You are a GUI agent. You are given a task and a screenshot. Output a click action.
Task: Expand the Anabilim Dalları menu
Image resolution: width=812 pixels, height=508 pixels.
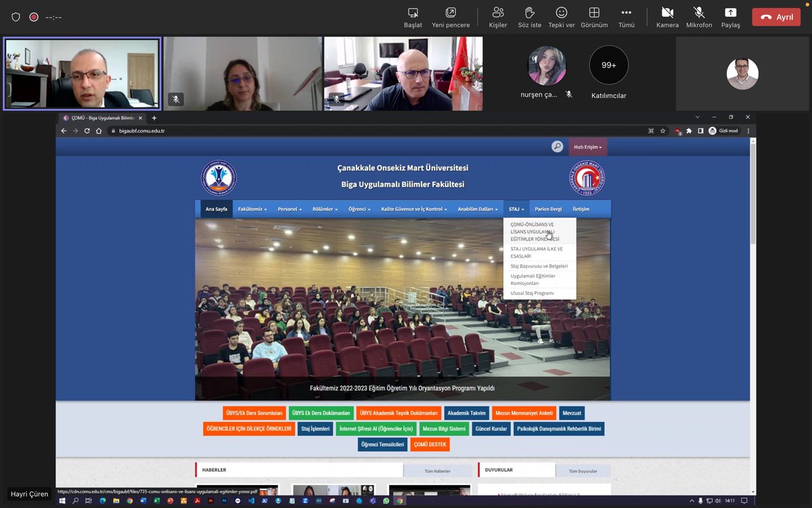coord(478,209)
